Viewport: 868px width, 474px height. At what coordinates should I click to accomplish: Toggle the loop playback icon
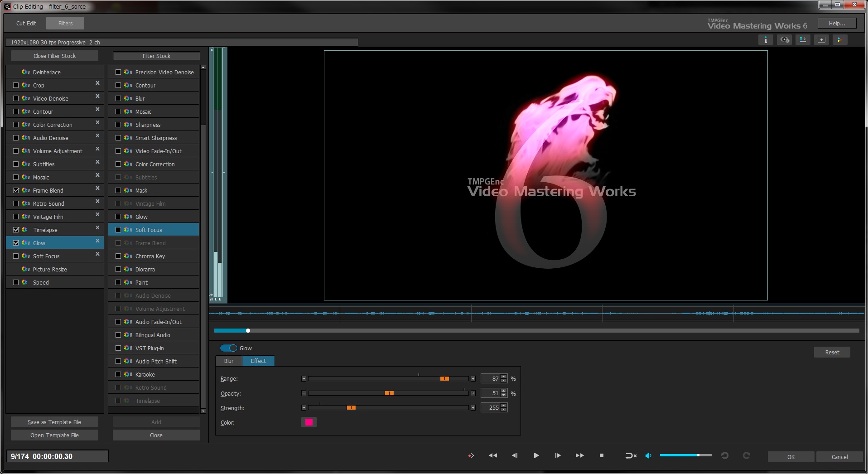pyautogui.click(x=631, y=455)
